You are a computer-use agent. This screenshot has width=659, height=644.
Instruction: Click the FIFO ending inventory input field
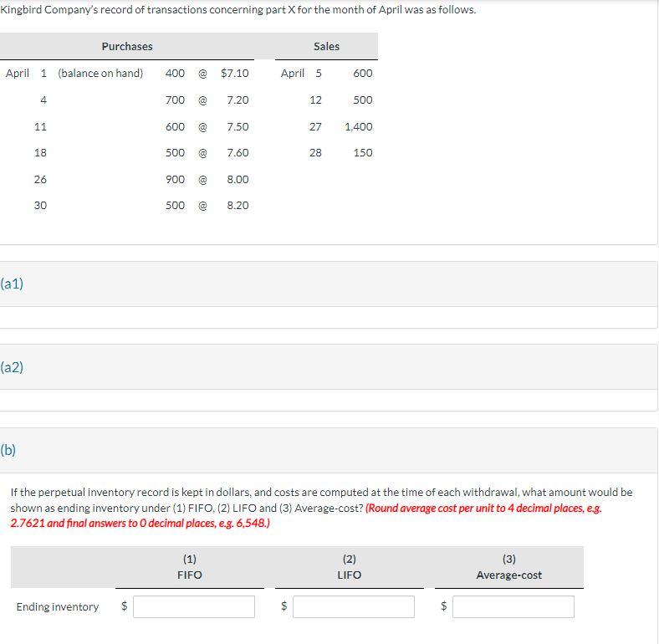coord(194,606)
